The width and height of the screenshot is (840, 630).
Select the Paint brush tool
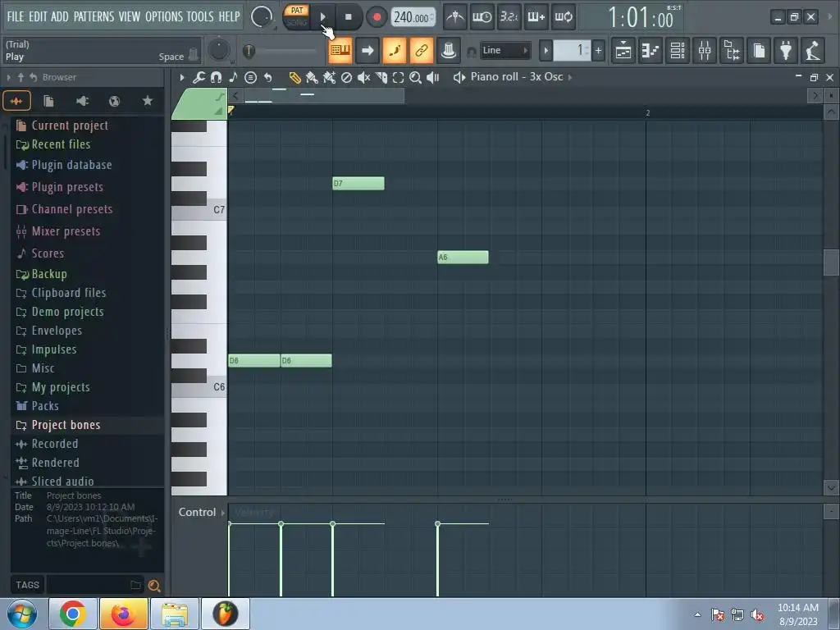point(312,78)
